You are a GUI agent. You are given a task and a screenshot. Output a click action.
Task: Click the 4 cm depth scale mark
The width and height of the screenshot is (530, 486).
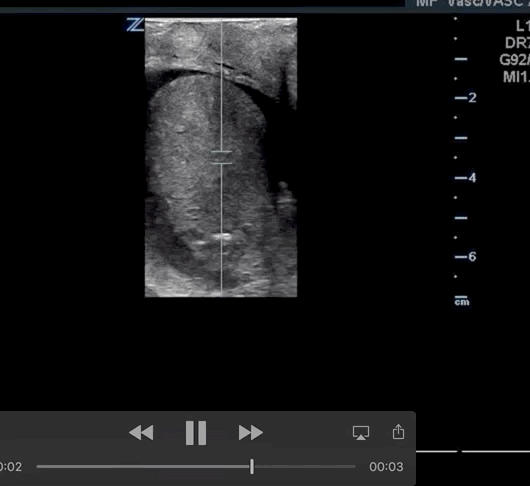(466, 178)
